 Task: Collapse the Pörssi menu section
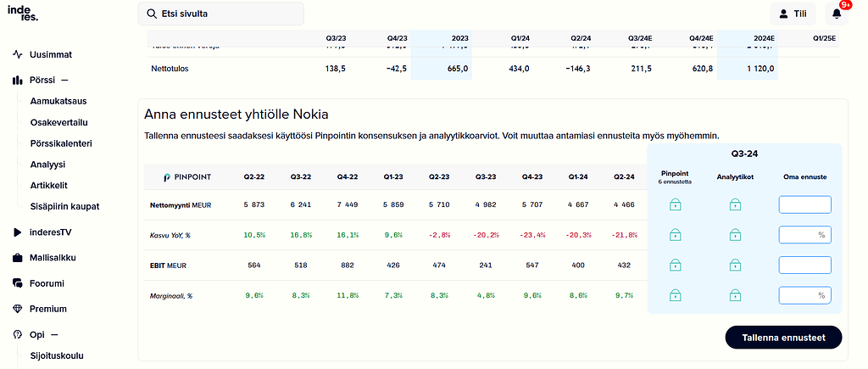pyautogui.click(x=64, y=81)
